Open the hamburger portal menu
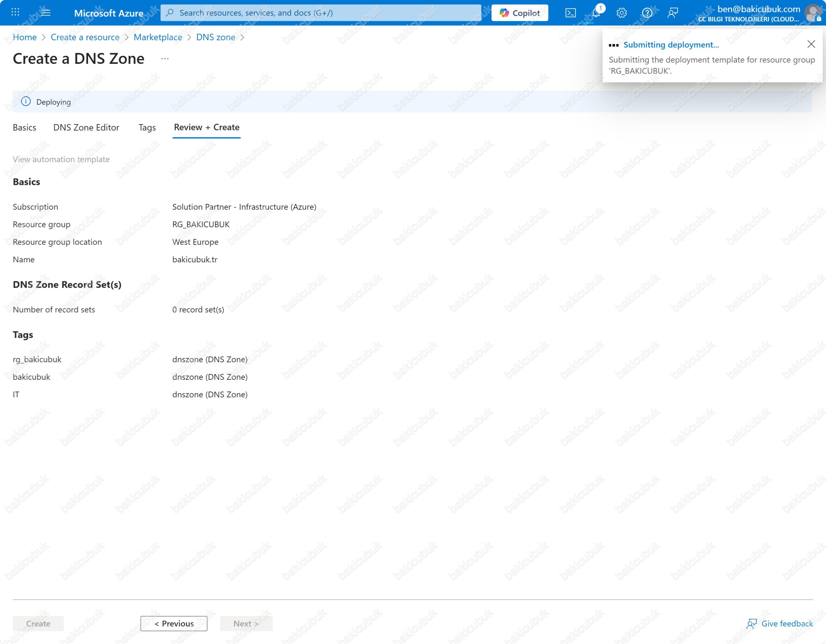This screenshot has height=644, width=826. pyautogui.click(x=46, y=13)
